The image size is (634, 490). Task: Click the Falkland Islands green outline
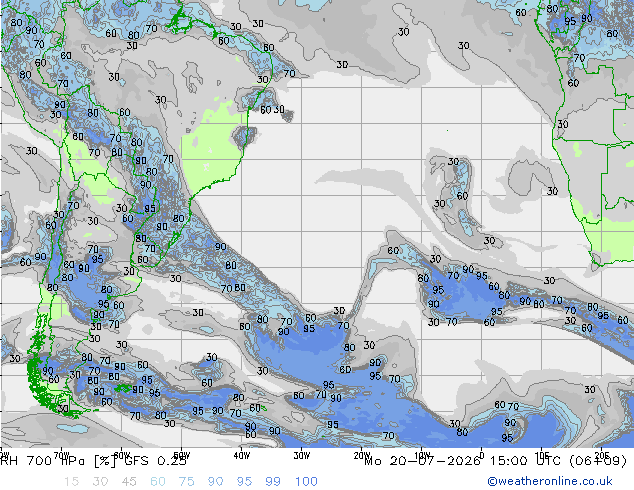click(x=123, y=389)
